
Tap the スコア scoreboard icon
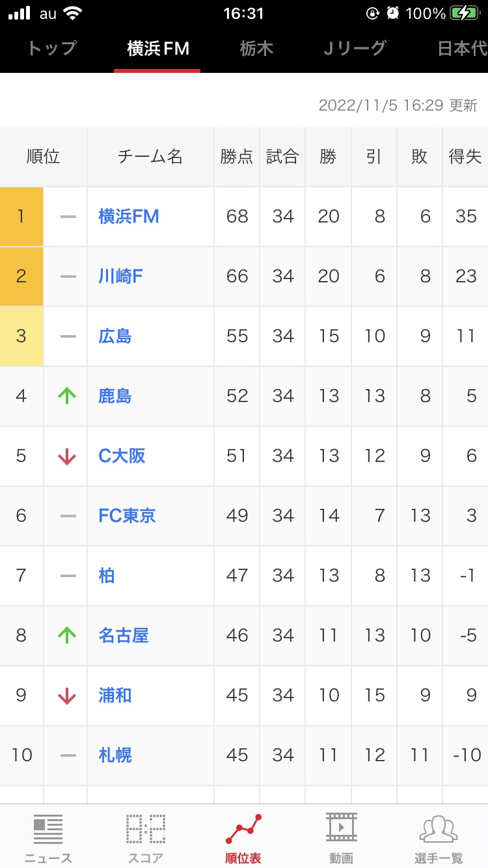pyautogui.click(x=146, y=830)
